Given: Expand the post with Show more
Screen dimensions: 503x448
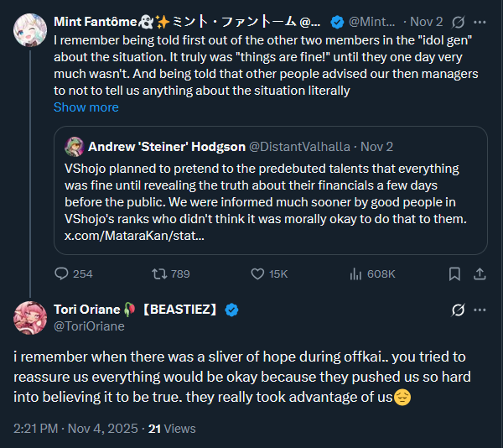Looking at the screenshot, I should click(x=86, y=107).
